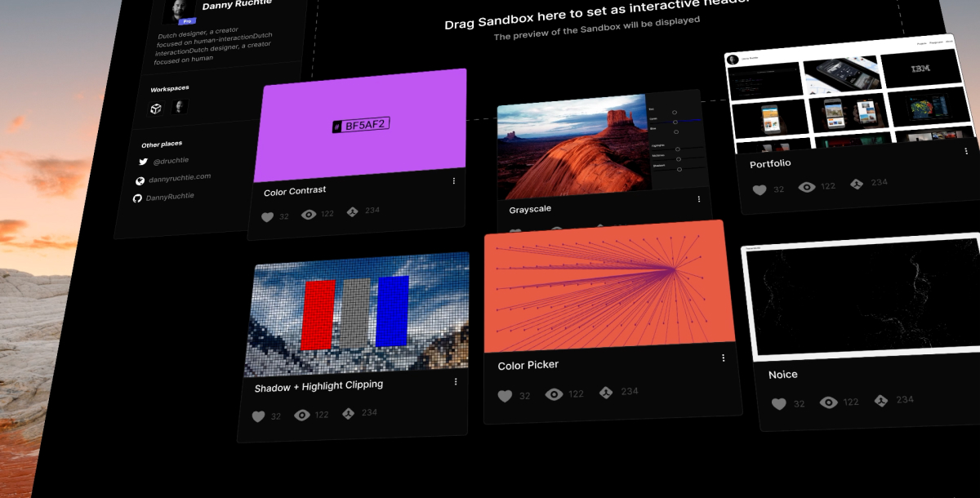The image size is (980, 498).
Task: Adjust the Green channel slider on Grayscale preview
Action: [675, 122]
